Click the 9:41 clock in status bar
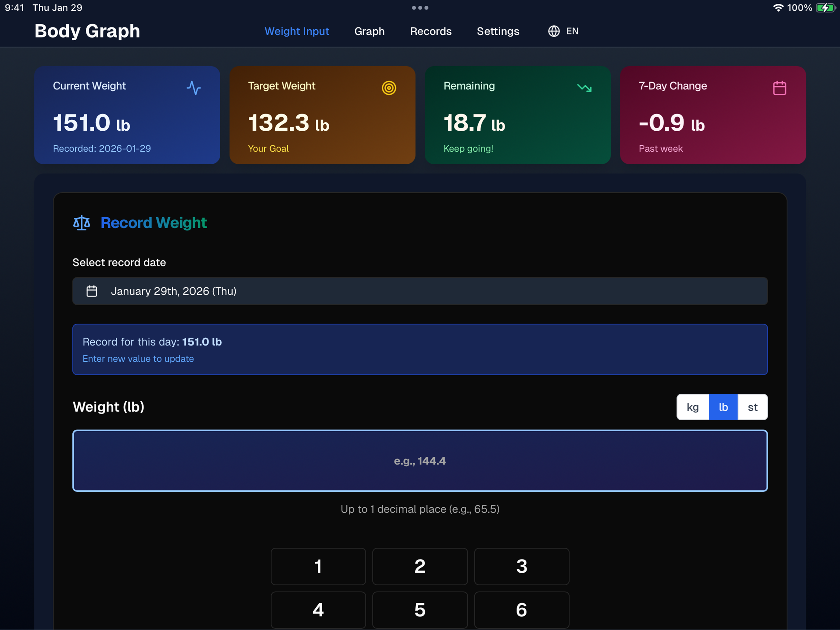This screenshot has height=630, width=840. (x=14, y=8)
